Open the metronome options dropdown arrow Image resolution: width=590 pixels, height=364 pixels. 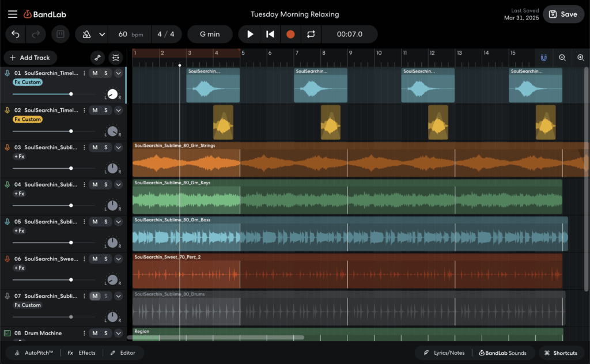point(102,34)
